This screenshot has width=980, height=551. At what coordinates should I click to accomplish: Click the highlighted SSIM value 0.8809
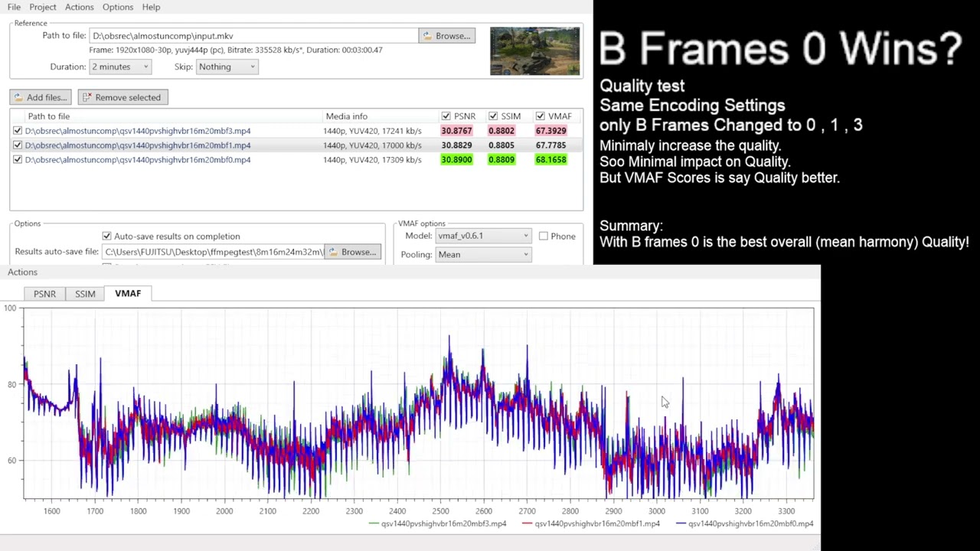(501, 160)
